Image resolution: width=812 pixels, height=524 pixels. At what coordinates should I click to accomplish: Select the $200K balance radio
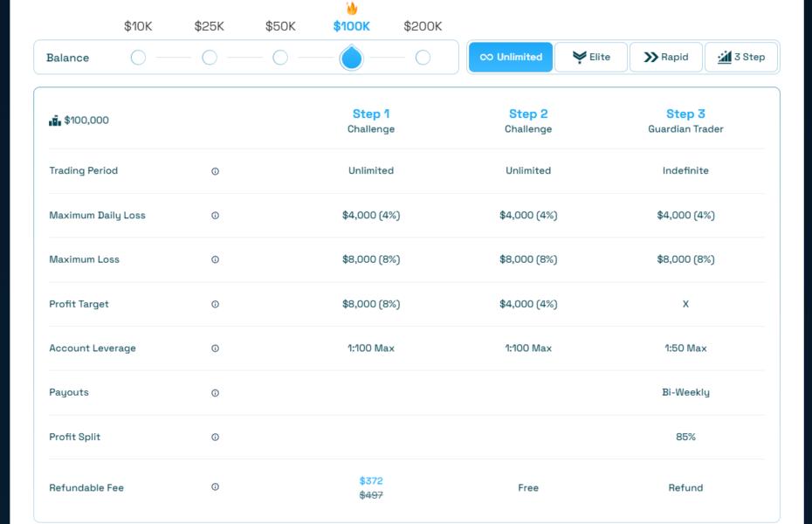tap(423, 58)
